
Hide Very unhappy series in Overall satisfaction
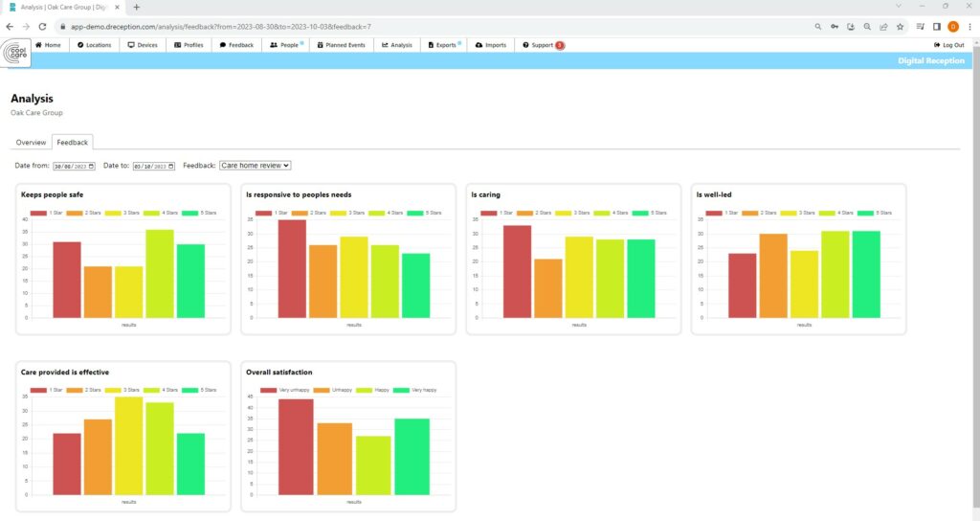point(272,390)
